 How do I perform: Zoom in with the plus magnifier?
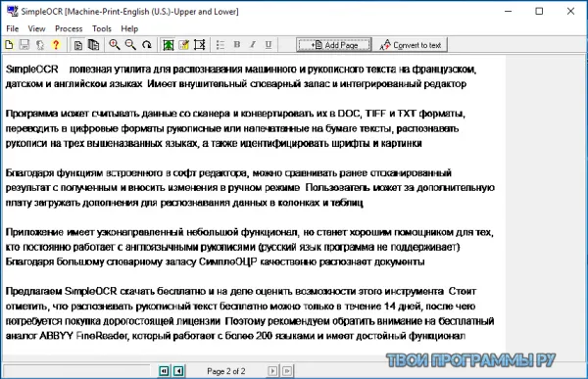point(115,45)
